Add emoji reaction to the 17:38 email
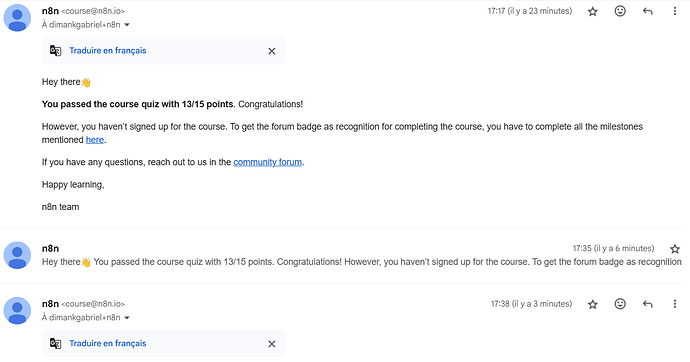Image resolution: width=690 pixels, height=362 pixels. (620, 304)
